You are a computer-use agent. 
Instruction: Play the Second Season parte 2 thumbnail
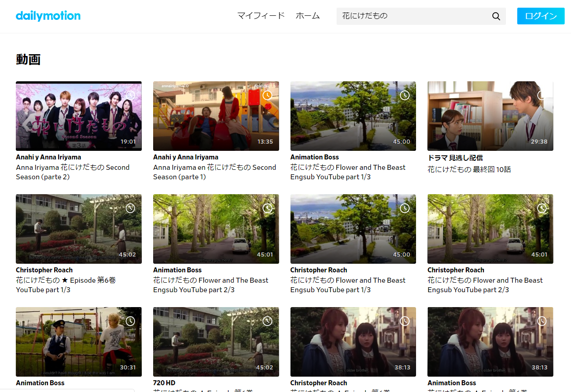point(79,116)
